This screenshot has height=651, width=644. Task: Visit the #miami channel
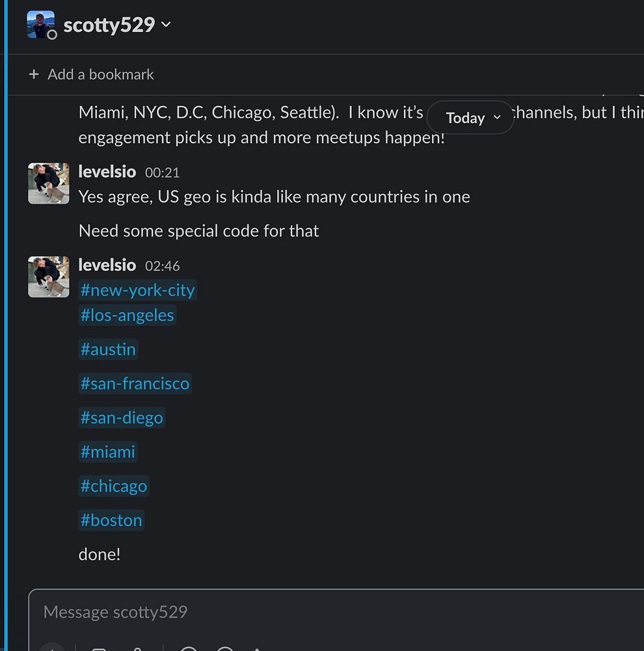coord(108,452)
